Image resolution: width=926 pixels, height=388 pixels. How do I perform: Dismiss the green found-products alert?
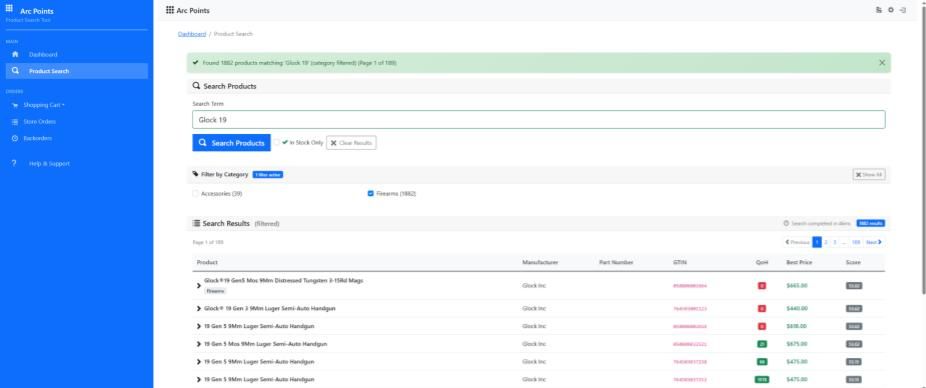point(882,63)
